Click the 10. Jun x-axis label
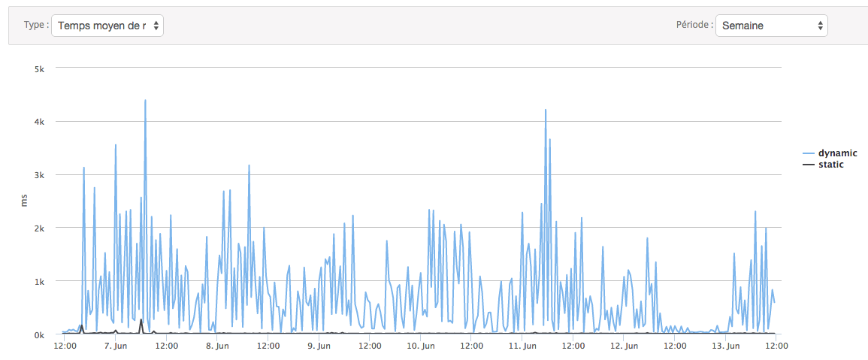 420,346
